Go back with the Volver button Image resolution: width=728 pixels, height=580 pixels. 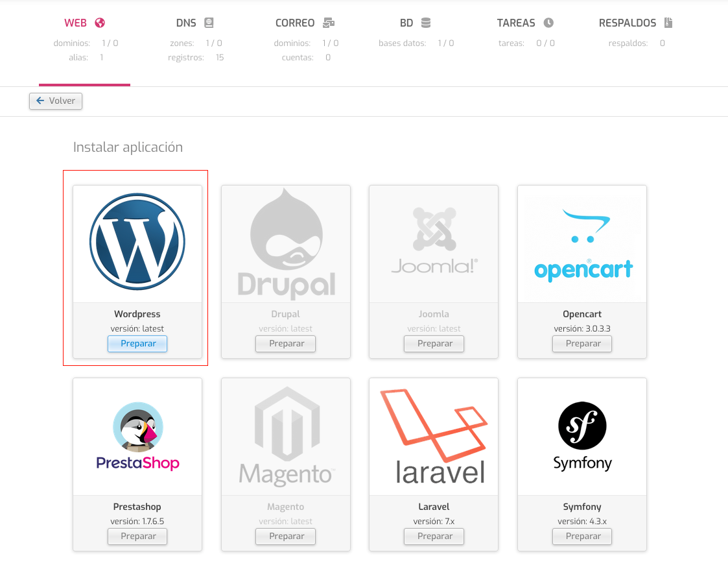(56, 101)
